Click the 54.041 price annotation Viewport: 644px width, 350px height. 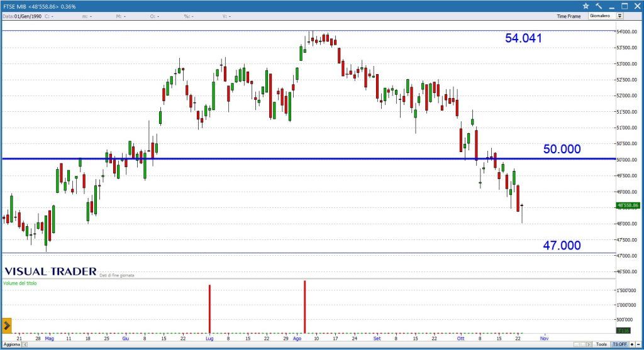523,38
